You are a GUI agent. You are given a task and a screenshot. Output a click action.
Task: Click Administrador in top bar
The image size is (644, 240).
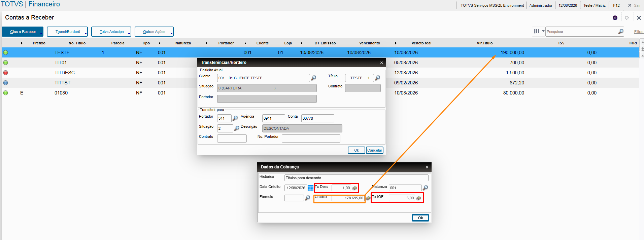click(x=541, y=5)
